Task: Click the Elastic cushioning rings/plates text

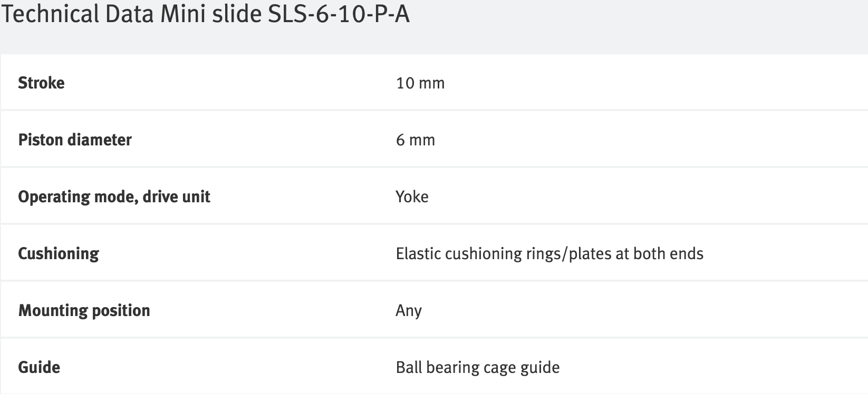Action: 549,253
